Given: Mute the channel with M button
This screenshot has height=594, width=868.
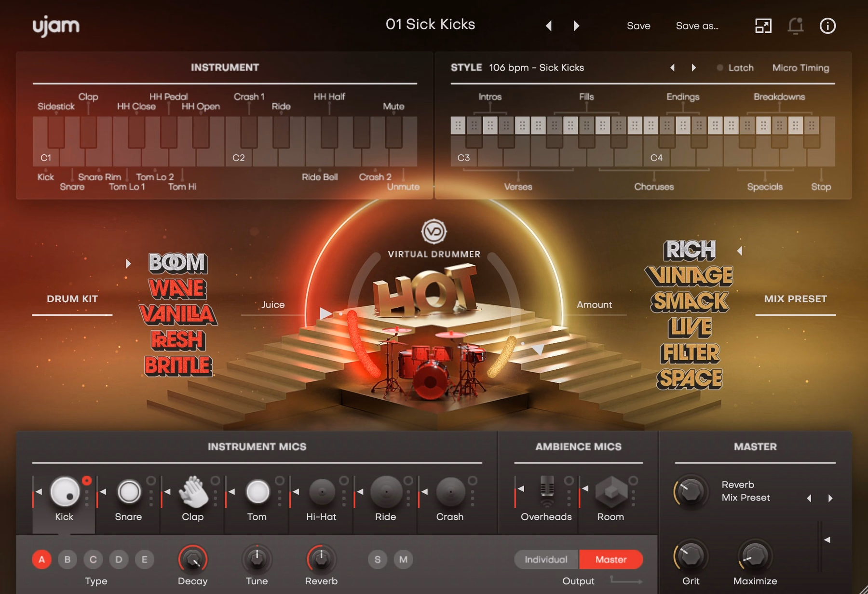Looking at the screenshot, I should click(403, 559).
